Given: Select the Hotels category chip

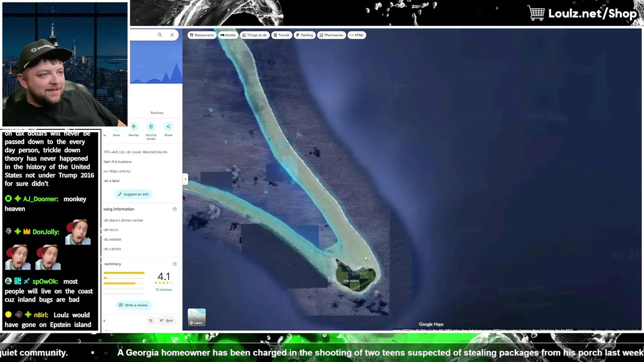Looking at the screenshot, I should click(x=228, y=35).
